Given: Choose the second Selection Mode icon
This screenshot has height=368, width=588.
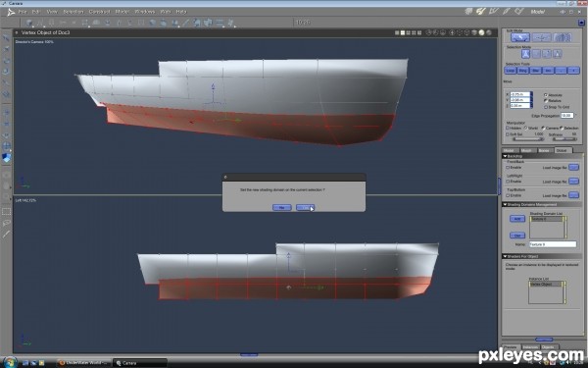Looking at the screenshot, I should point(537,54).
